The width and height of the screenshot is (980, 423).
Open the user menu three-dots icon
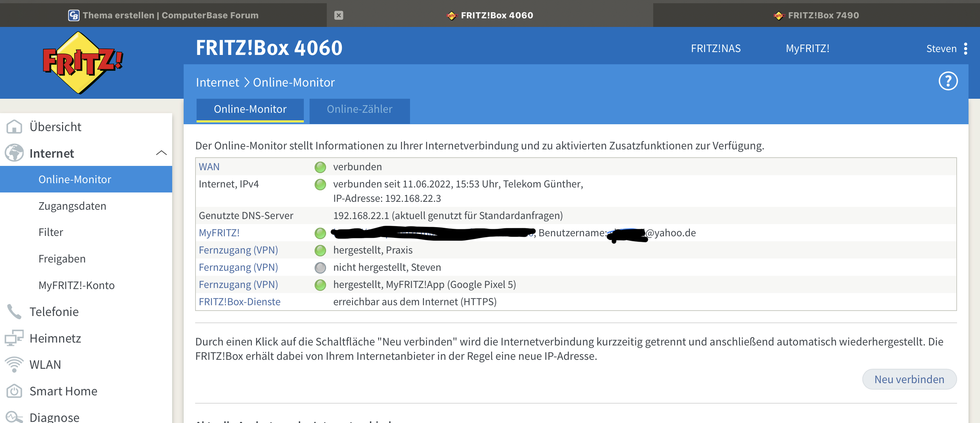966,49
